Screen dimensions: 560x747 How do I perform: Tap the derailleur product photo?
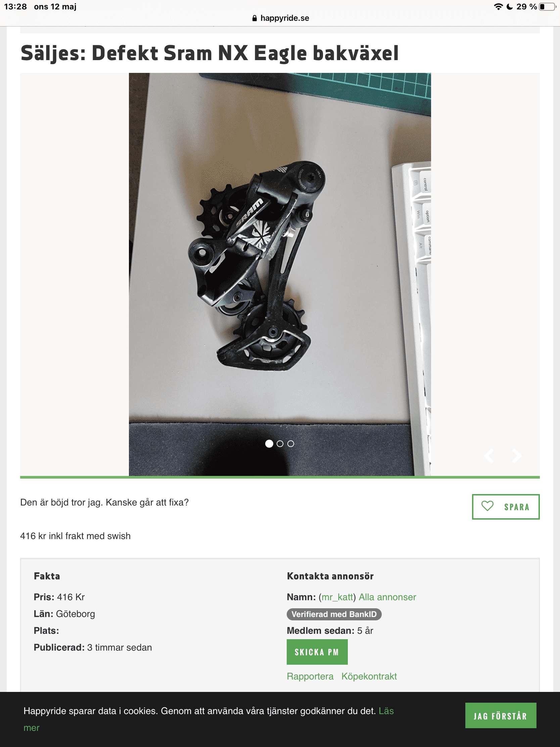(280, 274)
